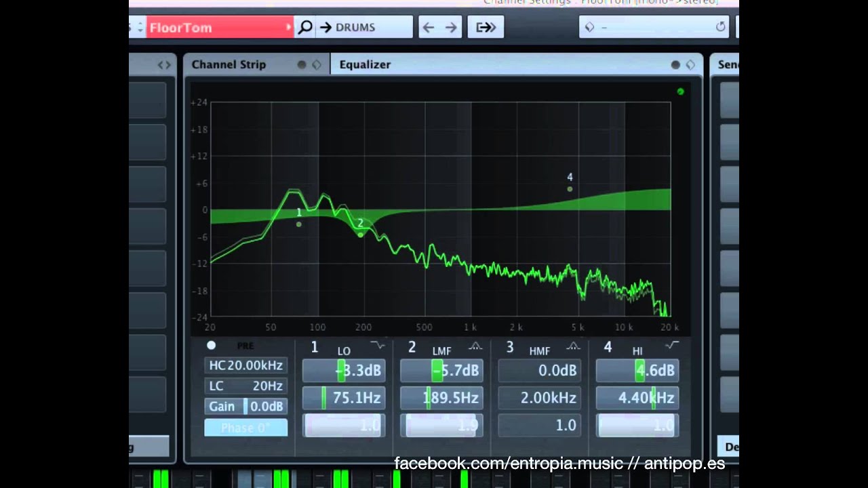Click the magnifier search channel icon
This screenshot has height=488, width=868.
click(305, 27)
